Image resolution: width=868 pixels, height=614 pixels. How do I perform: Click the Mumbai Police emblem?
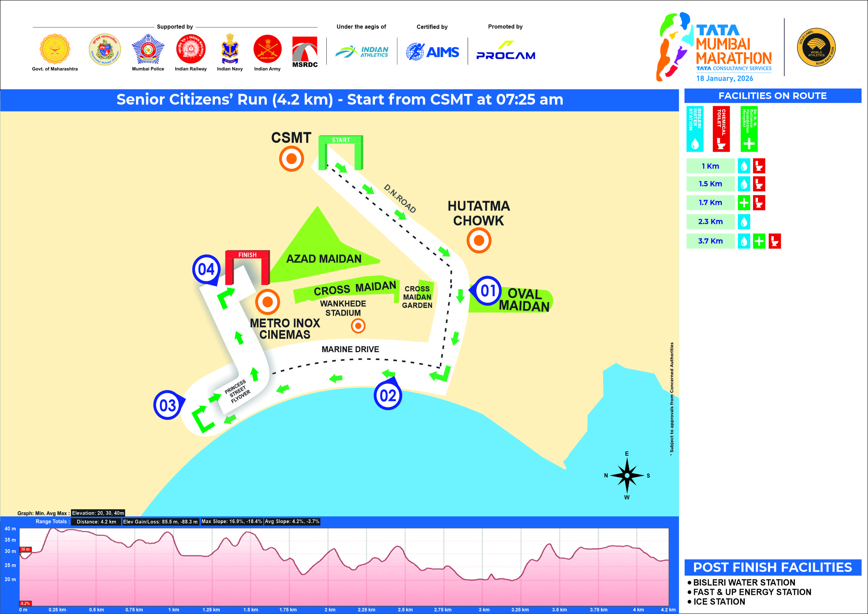(148, 49)
